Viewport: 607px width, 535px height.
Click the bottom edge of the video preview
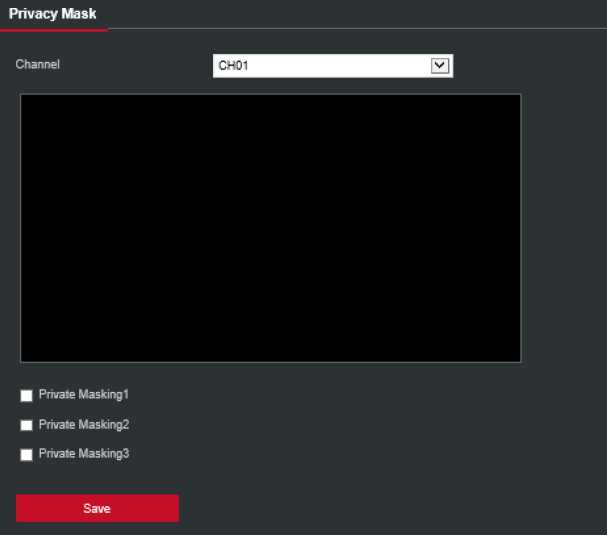[270, 361]
